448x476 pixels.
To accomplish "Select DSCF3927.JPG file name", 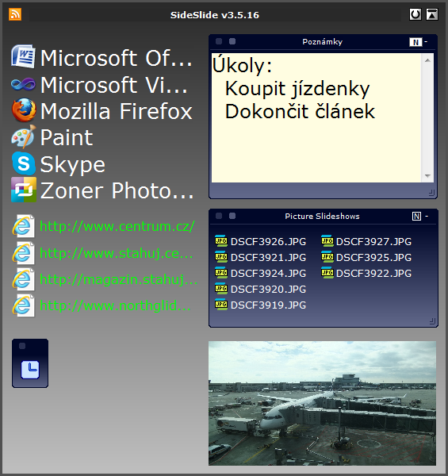I will (373, 242).
